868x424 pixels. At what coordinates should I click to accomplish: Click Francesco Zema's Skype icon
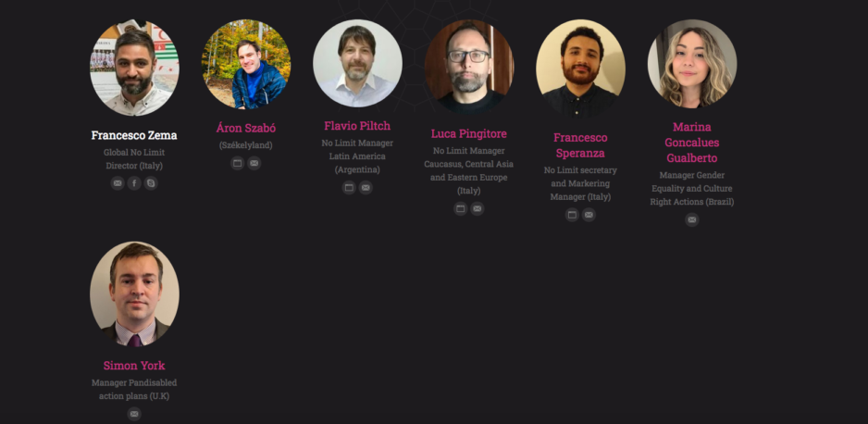point(151,183)
